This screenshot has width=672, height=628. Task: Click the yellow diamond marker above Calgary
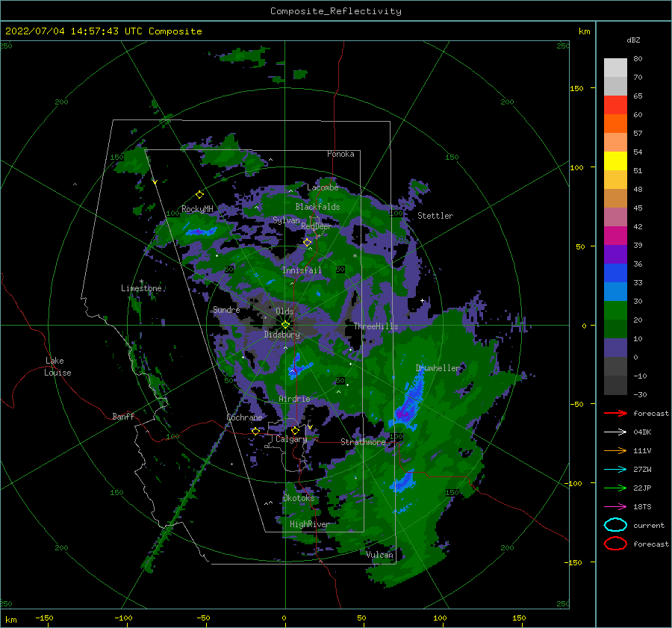(295, 430)
